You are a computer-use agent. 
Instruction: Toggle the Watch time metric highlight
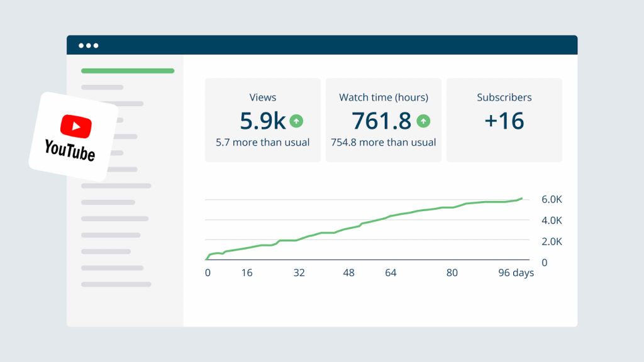point(384,119)
